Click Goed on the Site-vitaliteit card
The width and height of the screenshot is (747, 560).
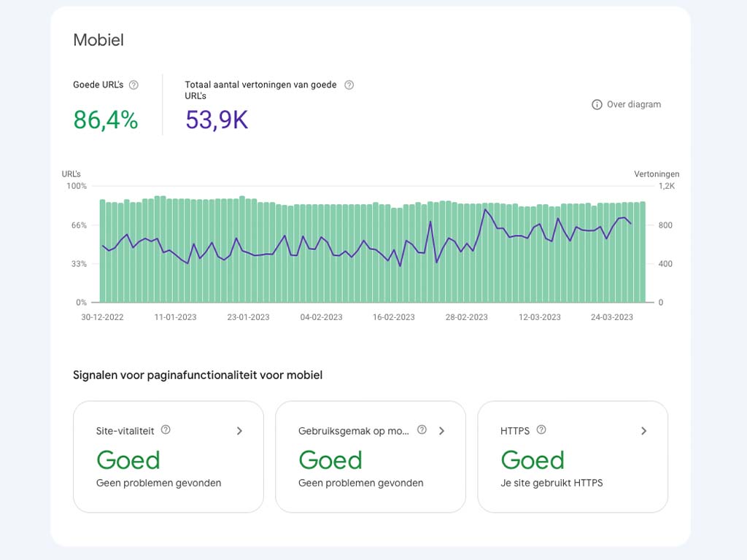pos(128,460)
